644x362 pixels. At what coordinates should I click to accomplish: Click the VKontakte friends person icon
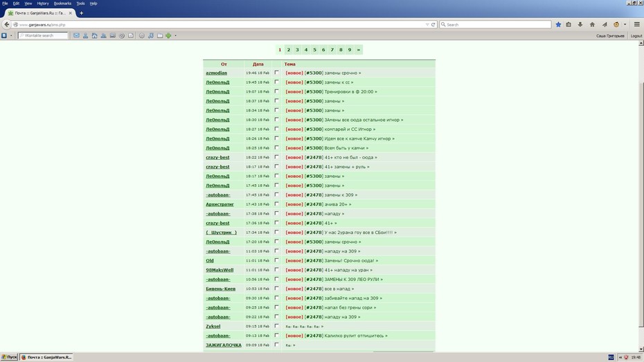point(85,36)
